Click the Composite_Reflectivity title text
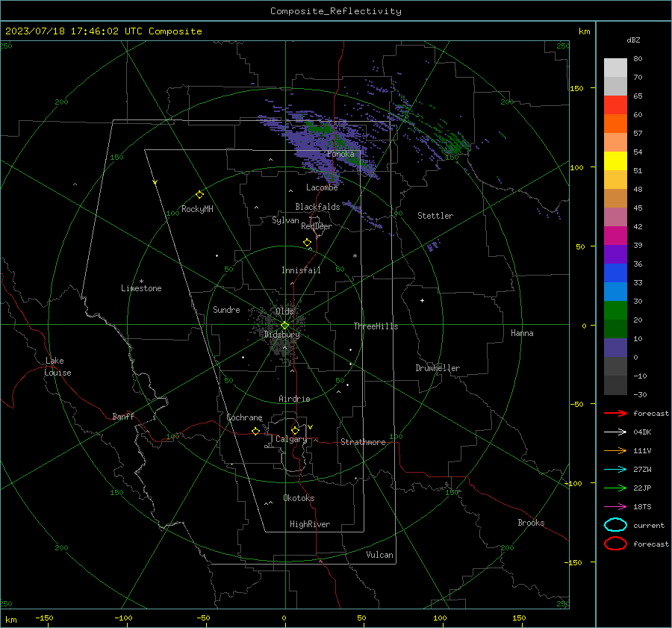The width and height of the screenshot is (672, 628). pyautogui.click(x=335, y=11)
